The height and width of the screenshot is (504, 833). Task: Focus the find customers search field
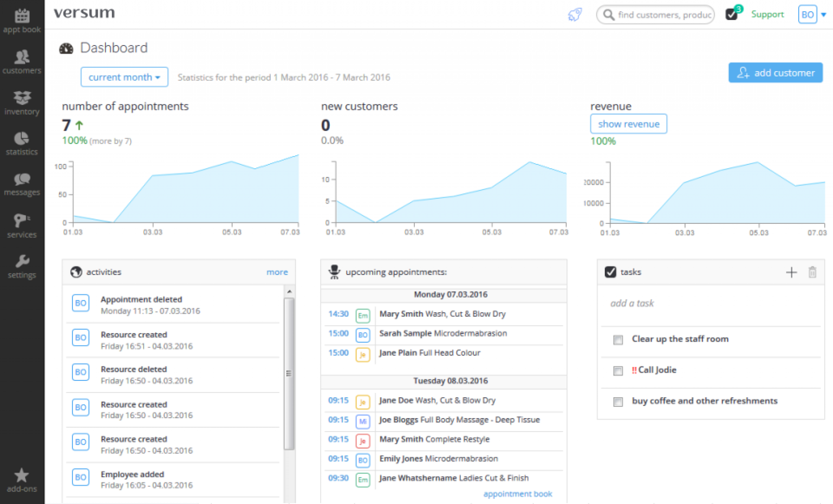click(x=663, y=15)
